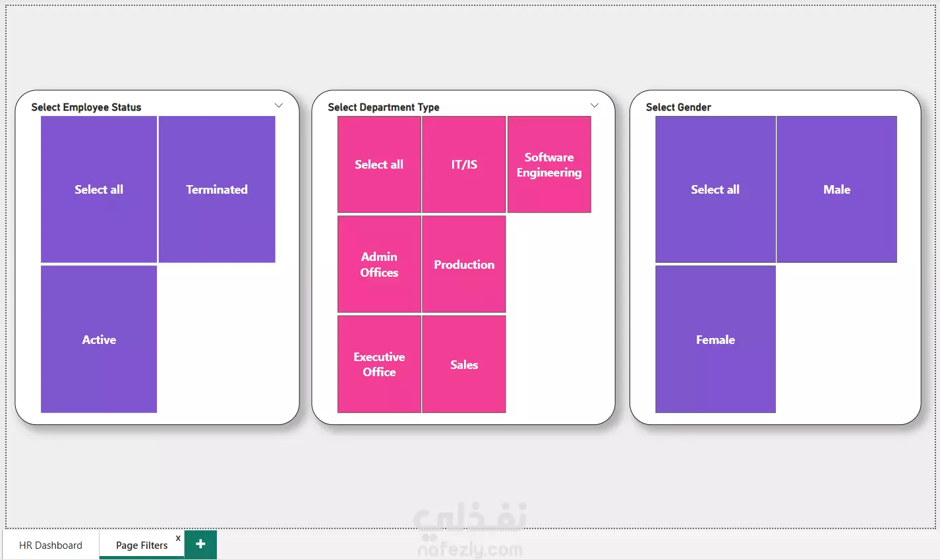Add a new page with plus button
The image size is (940, 560).
click(x=200, y=544)
